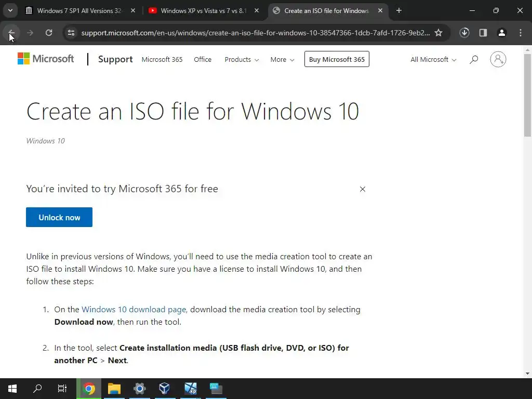Click the Create an ISO file heading
The width and height of the screenshot is (532, 399).
192,111
